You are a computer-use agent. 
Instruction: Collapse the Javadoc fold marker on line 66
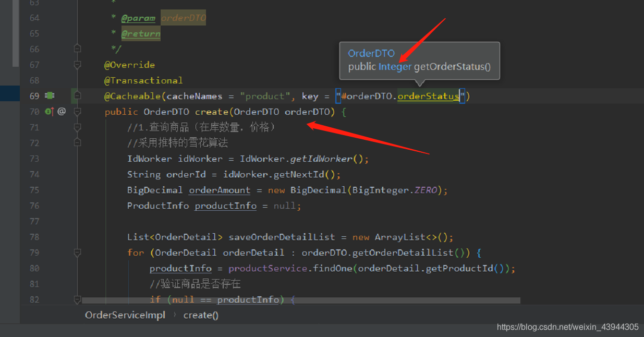77,49
